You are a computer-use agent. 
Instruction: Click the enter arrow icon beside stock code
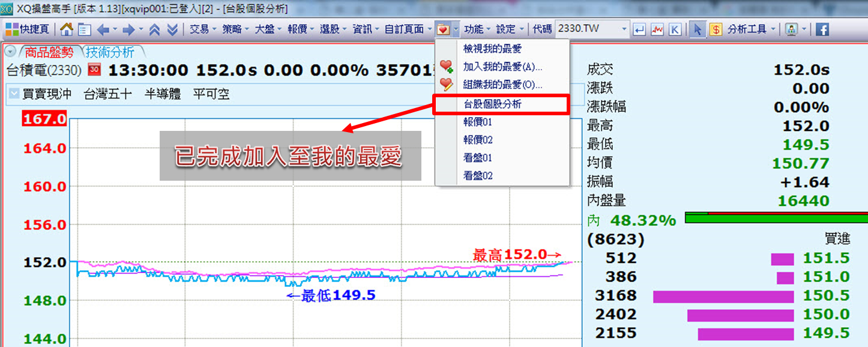point(640,29)
